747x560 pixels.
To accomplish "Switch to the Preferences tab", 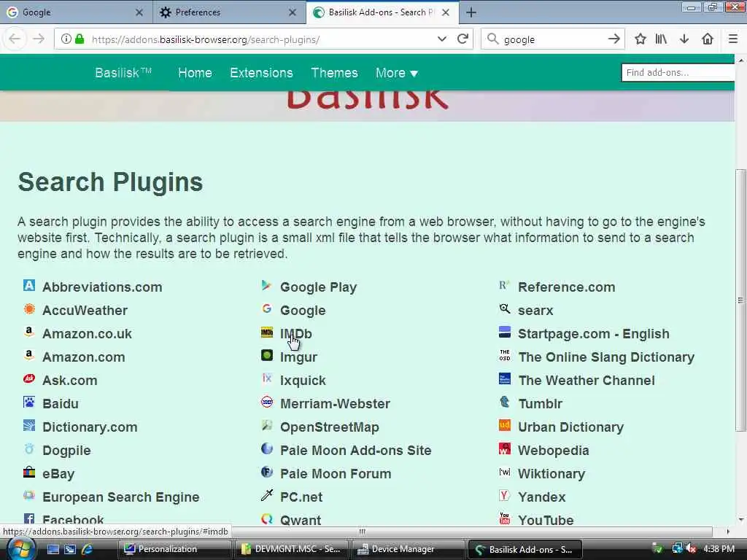I will pos(229,12).
